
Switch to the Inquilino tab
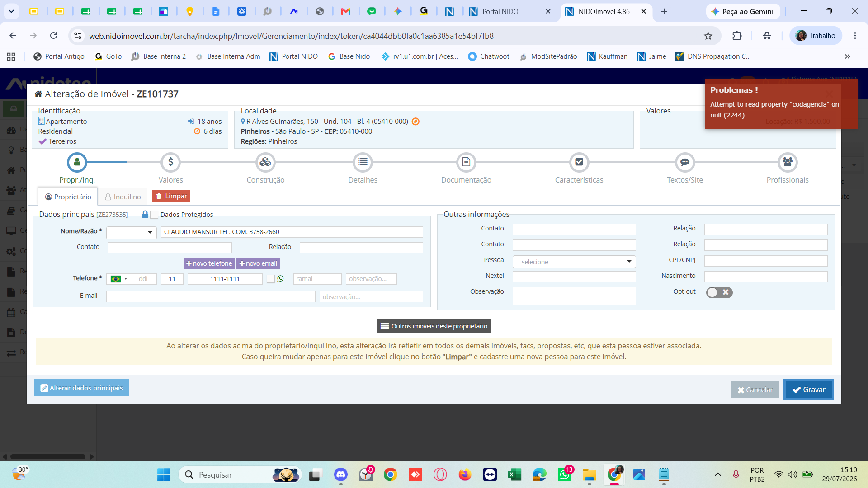(x=123, y=197)
